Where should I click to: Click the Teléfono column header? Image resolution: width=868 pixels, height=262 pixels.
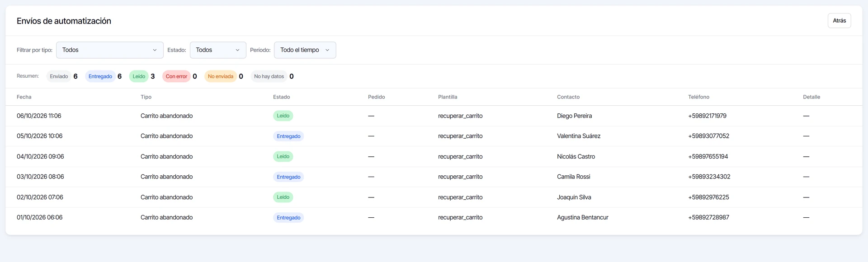[699, 97]
